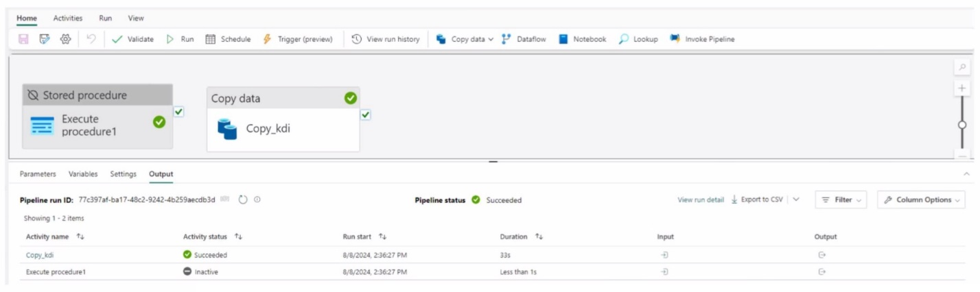The width and height of the screenshot is (980, 292).
Task: Add an Invoke Pipeline activity
Action: click(x=702, y=39)
